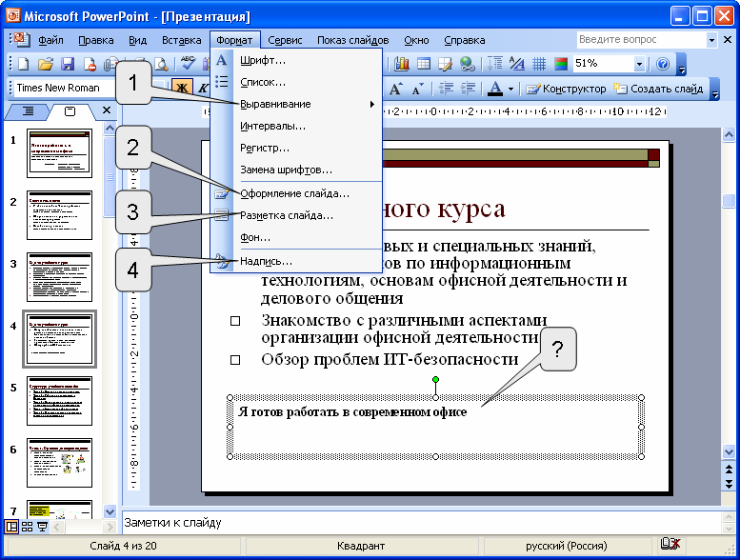740x560 pixels.
Task: Open the help question dropdown arrow
Action: click(711, 40)
